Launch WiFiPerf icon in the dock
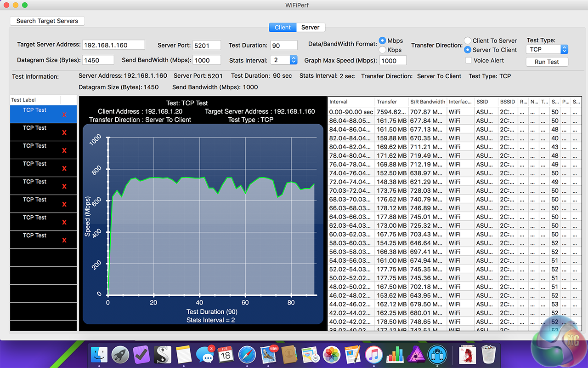The width and height of the screenshot is (588, 368). tap(437, 355)
